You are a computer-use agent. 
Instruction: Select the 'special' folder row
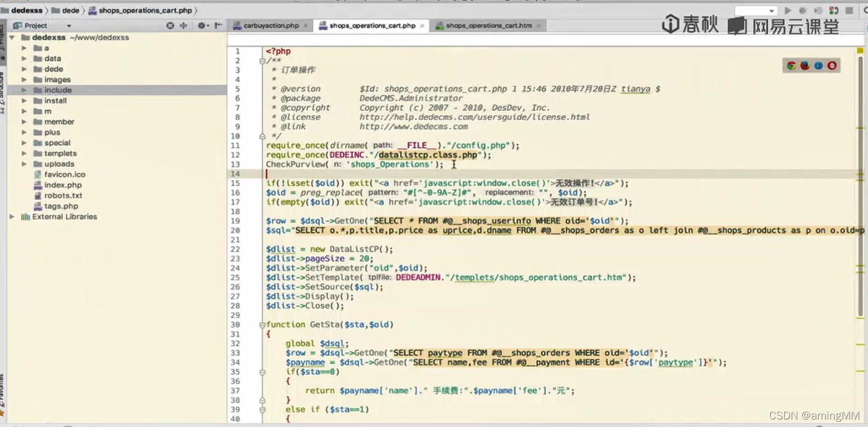[x=116, y=143]
